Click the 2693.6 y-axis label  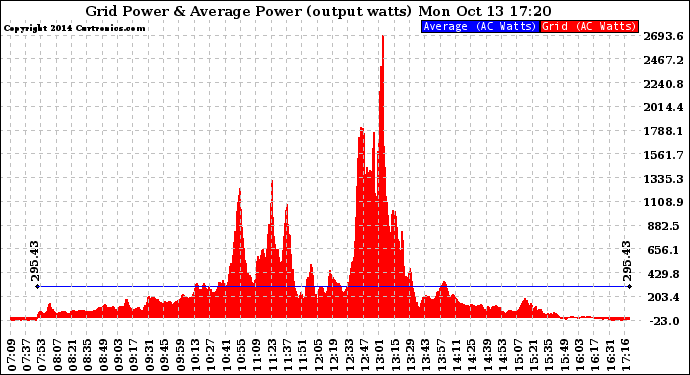pyautogui.click(x=663, y=36)
